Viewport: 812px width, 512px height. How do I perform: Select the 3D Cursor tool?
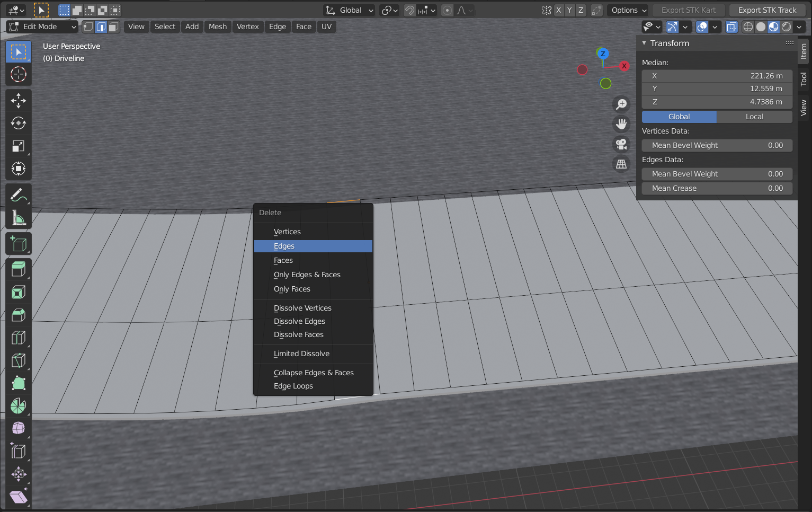[x=19, y=75]
